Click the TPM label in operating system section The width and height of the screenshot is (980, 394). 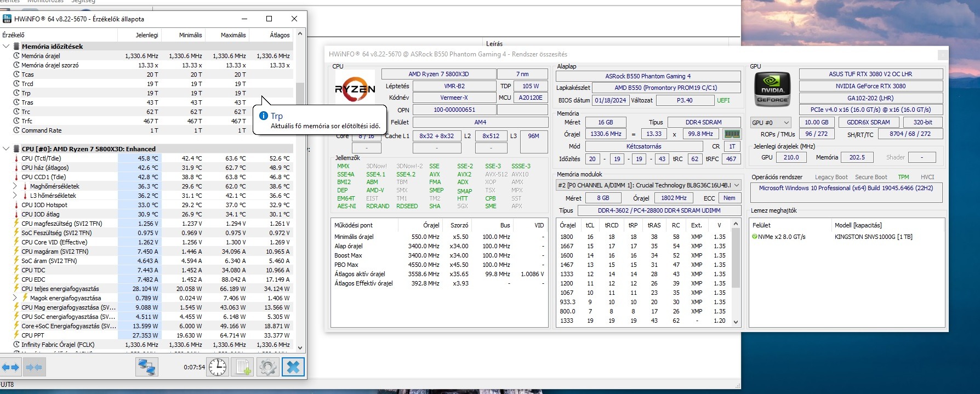903,177
